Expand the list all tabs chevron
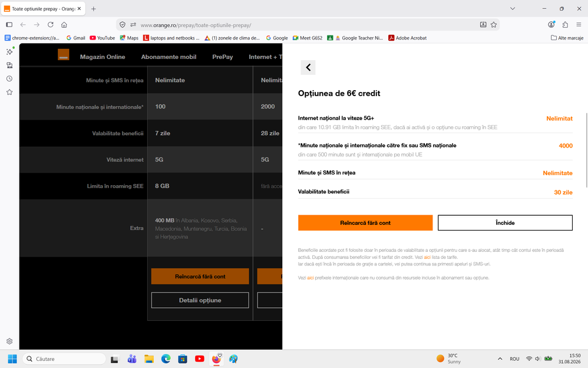Viewport: 588px width, 368px height. pos(513,9)
